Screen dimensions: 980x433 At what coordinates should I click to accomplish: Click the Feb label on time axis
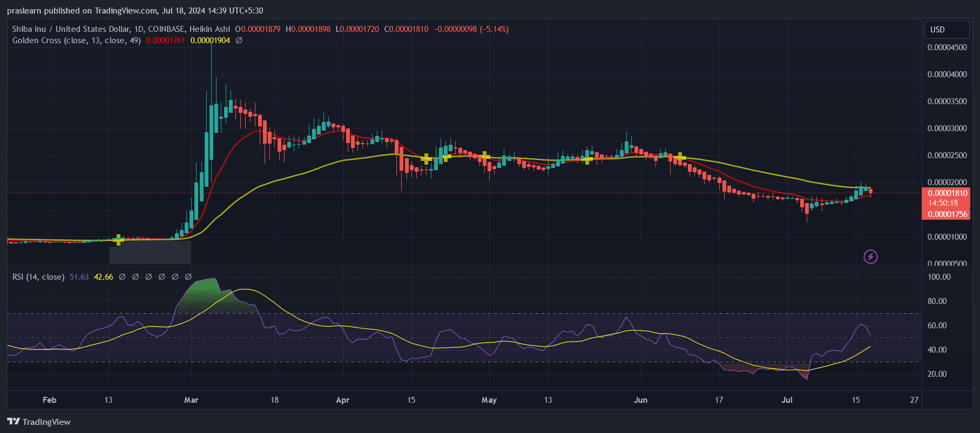[x=49, y=400]
